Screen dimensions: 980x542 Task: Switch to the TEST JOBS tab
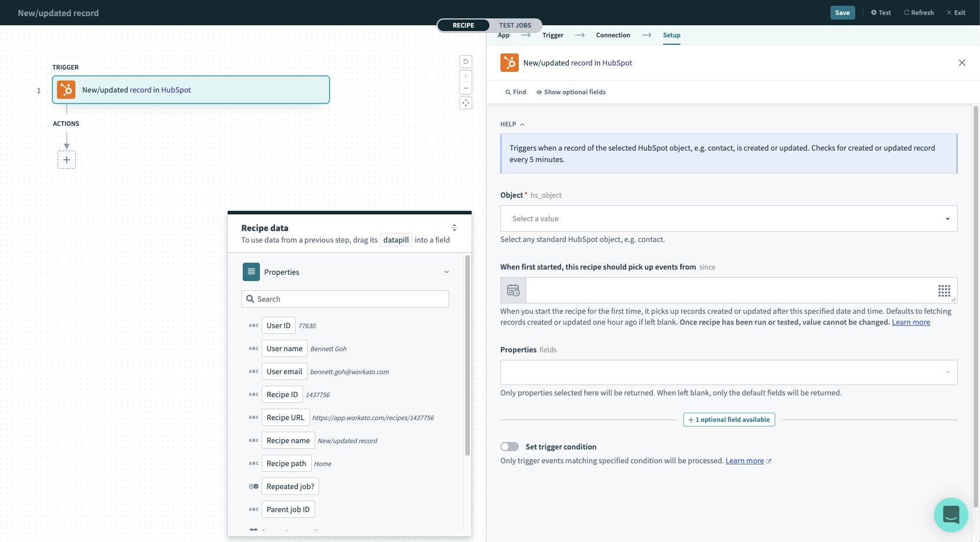click(x=515, y=25)
